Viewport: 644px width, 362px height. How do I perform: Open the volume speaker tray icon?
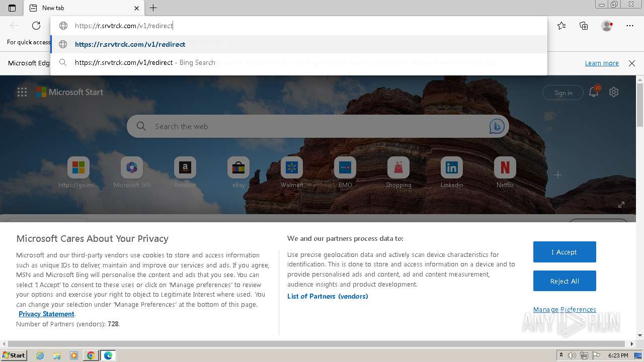click(x=572, y=355)
